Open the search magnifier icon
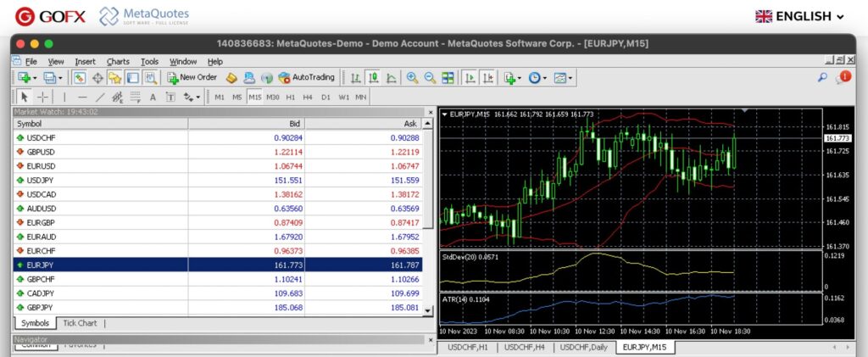 822,77
